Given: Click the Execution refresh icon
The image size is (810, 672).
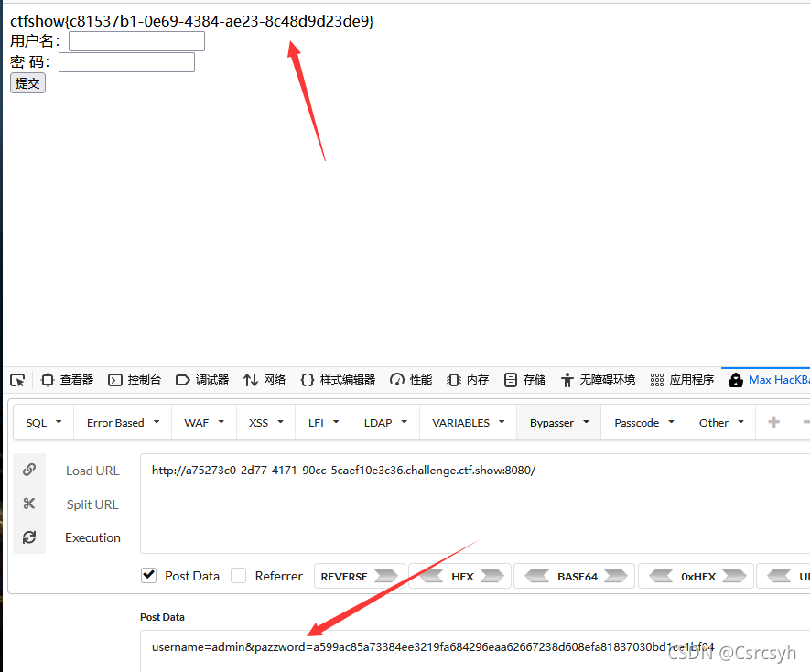Looking at the screenshot, I should click(29, 537).
